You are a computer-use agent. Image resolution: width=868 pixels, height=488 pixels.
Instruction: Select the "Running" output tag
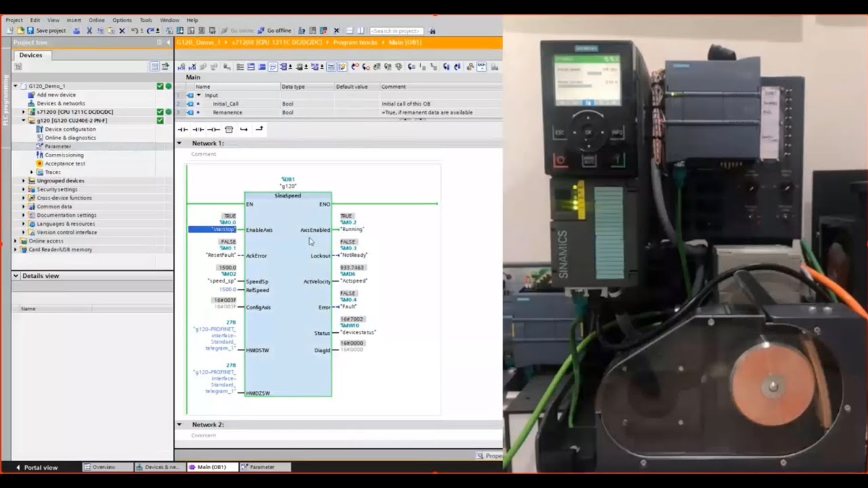[352, 230]
